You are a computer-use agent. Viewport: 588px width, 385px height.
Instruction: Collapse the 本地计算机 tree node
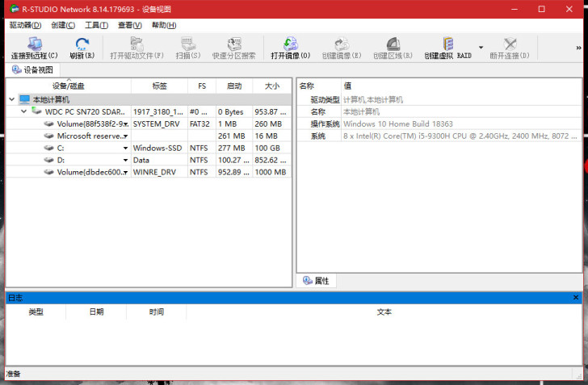click(11, 99)
